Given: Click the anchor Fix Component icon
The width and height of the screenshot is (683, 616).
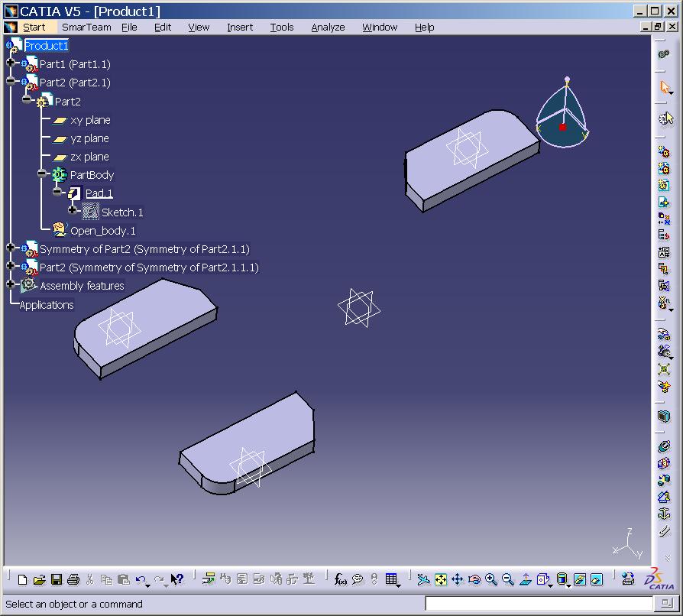Looking at the screenshot, I should coord(664,514).
